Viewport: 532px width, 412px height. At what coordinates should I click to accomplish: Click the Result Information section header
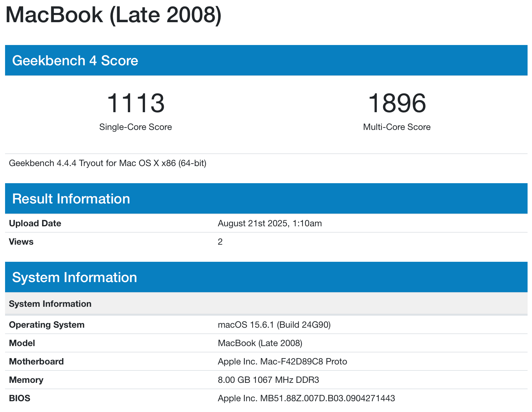pos(266,198)
